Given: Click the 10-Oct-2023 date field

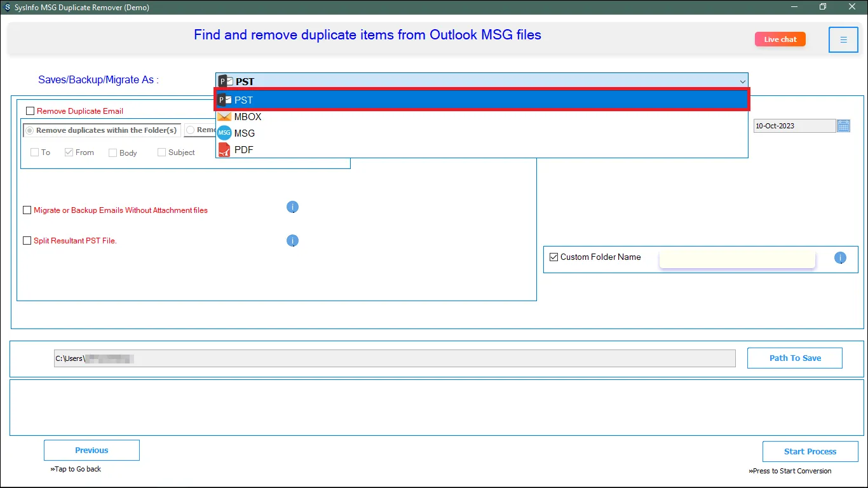Looking at the screenshot, I should 794,126.
